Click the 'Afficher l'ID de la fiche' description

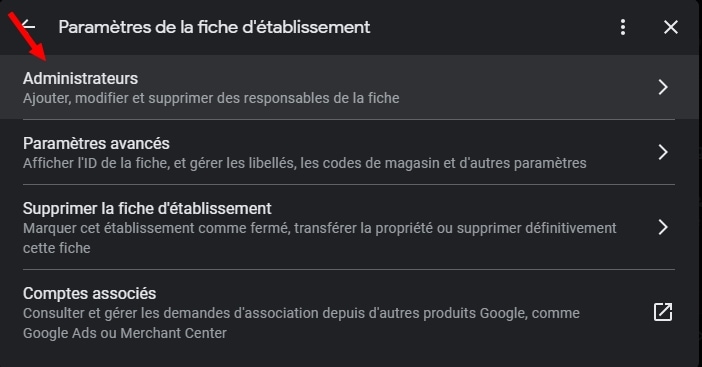tap(304, 163)
